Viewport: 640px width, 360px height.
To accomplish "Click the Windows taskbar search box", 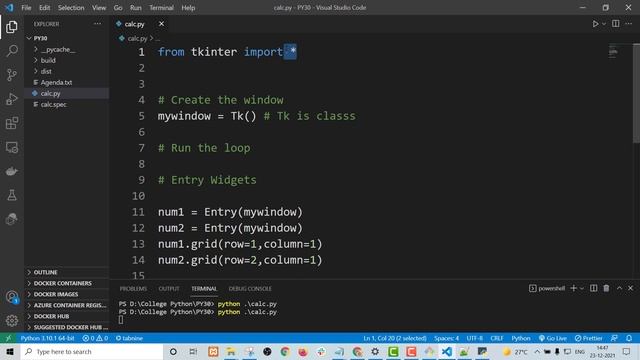I will [92, 351].
